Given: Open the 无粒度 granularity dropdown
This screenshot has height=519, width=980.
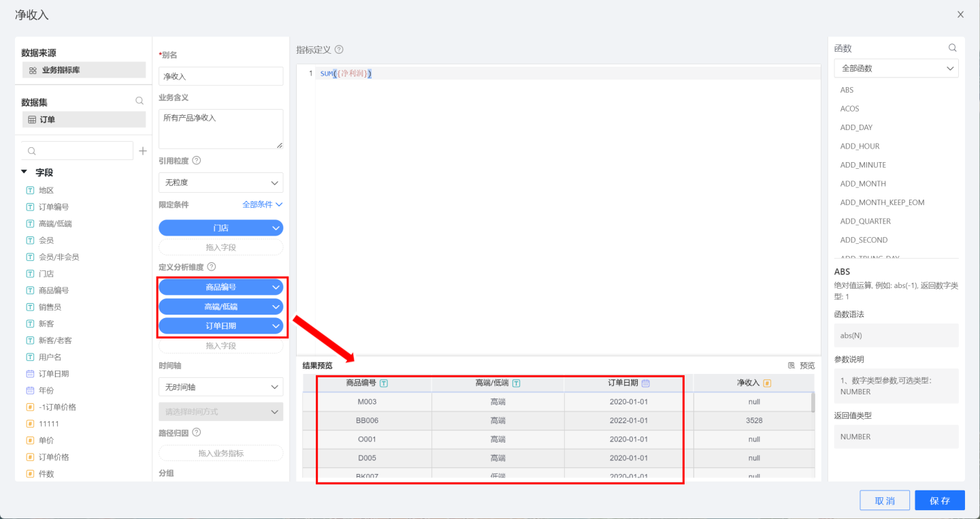Looking at the screenshot, I should pos(220,183).
